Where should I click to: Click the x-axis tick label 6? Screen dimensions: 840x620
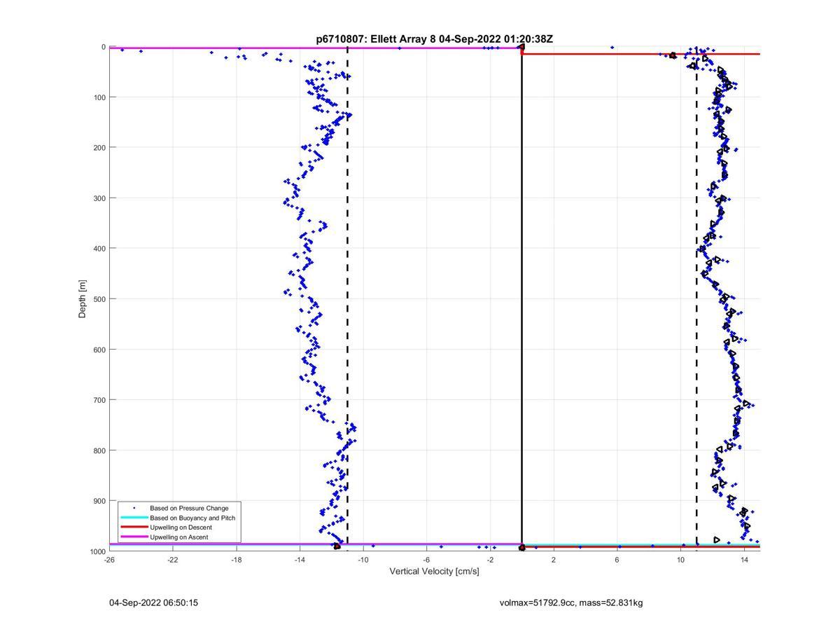pyautogui.click(x=617, y=560)
